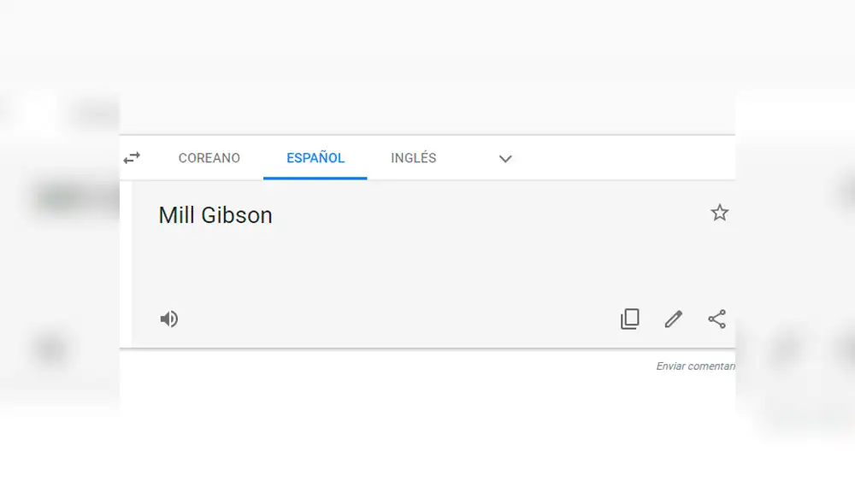
Task: Select the active ESPAÑOL tab
Action: coord(315,157)
